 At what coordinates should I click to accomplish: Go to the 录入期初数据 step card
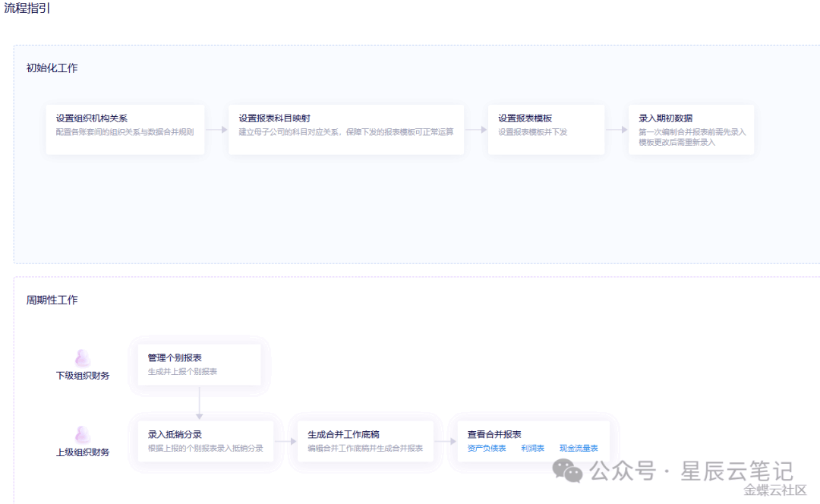pyautogui.click(x=691, y=130)
